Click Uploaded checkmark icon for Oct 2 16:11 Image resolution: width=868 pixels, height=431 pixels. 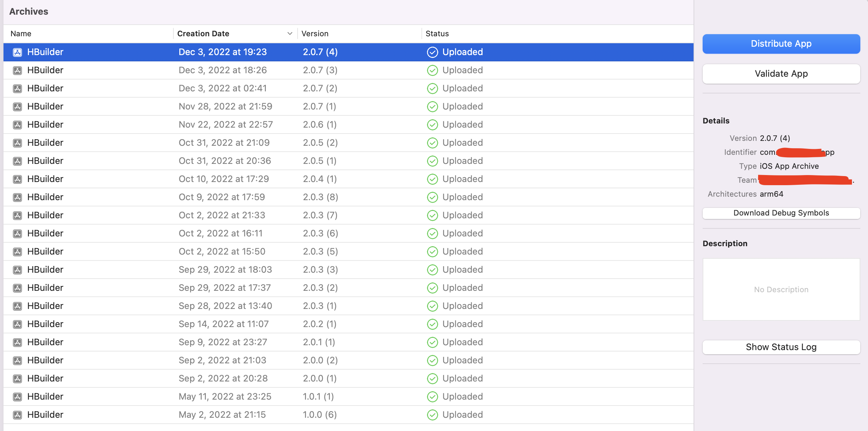tap(432, 234)
